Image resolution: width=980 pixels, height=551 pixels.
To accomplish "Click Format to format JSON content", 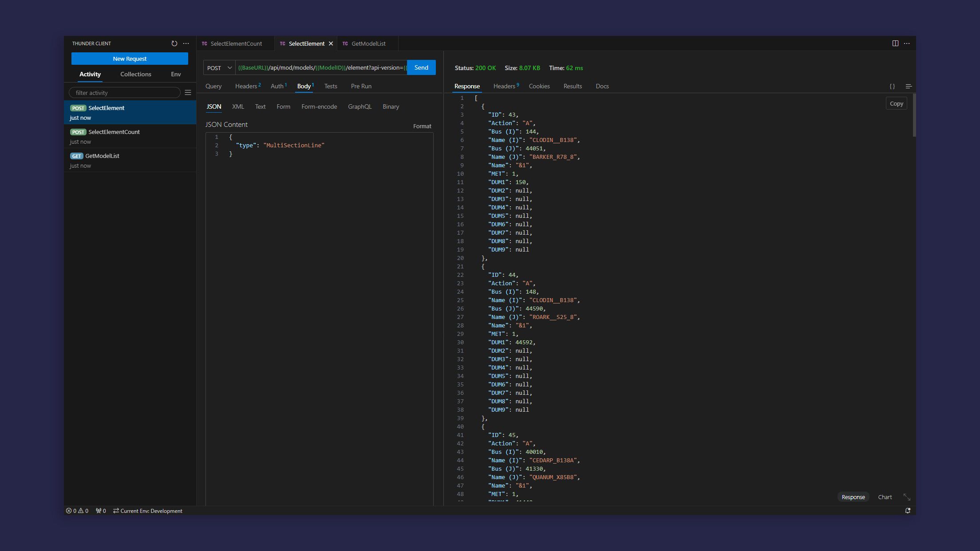I will (422, 126).
